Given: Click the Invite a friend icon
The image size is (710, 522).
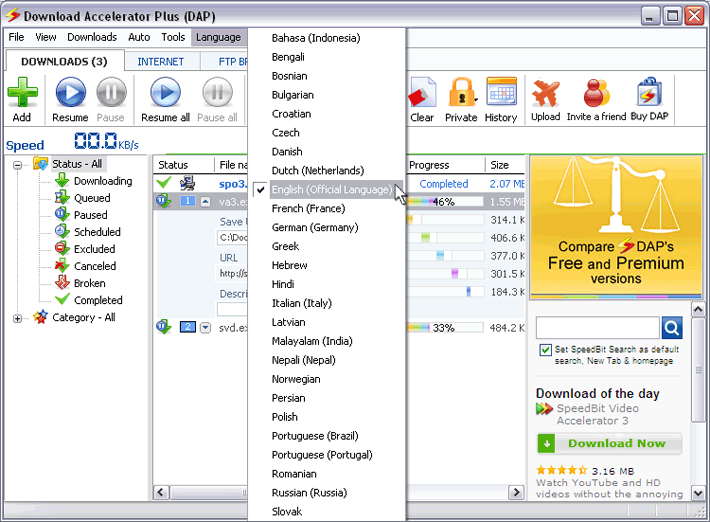Looking at the screenshot, I should click(x=596, y=93).
